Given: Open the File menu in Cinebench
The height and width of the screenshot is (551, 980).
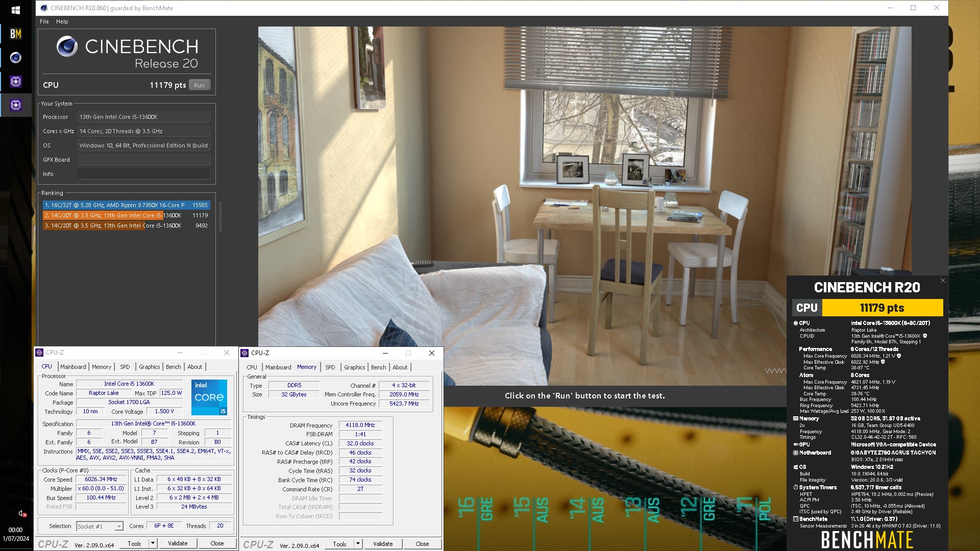Looking at the screenshot, I should coord(44,21).
